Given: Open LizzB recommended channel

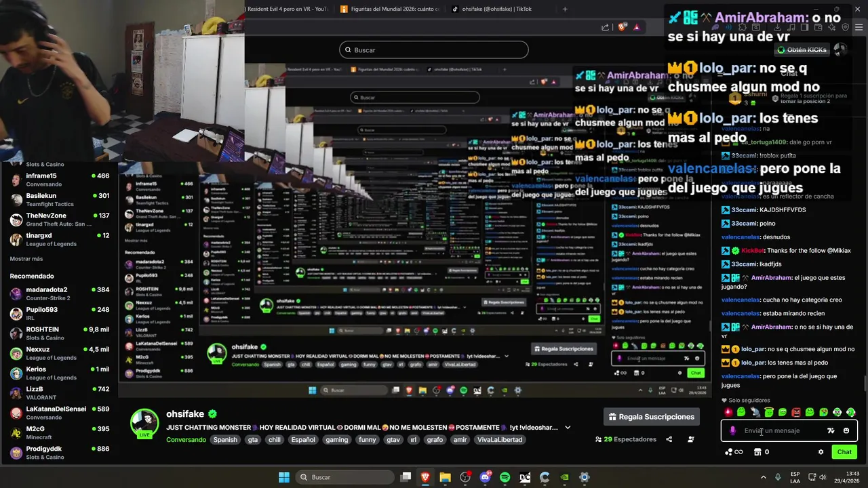Looking at the screenshot, I should (60, 393).
